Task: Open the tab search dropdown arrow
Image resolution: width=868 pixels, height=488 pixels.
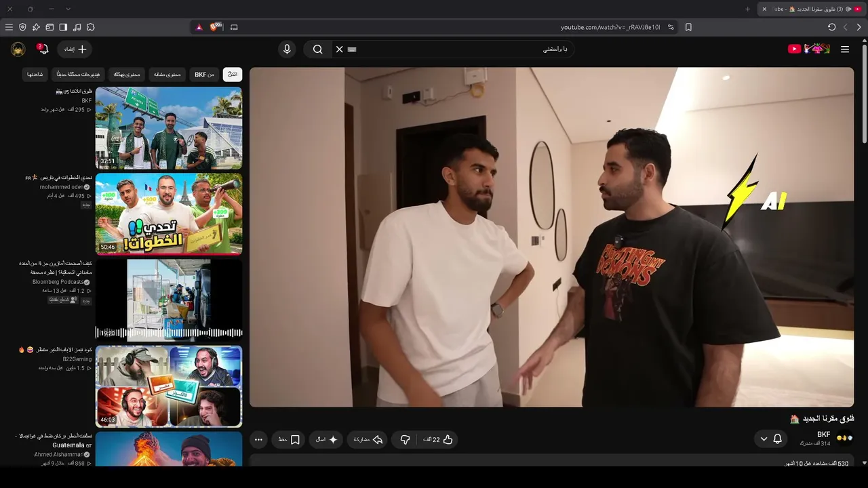Action: pos(68,9)
